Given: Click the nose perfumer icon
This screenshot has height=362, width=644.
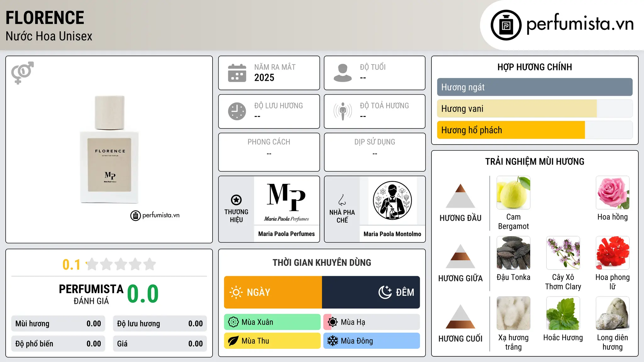Looking at the screenshot, I should click(342, 200).
